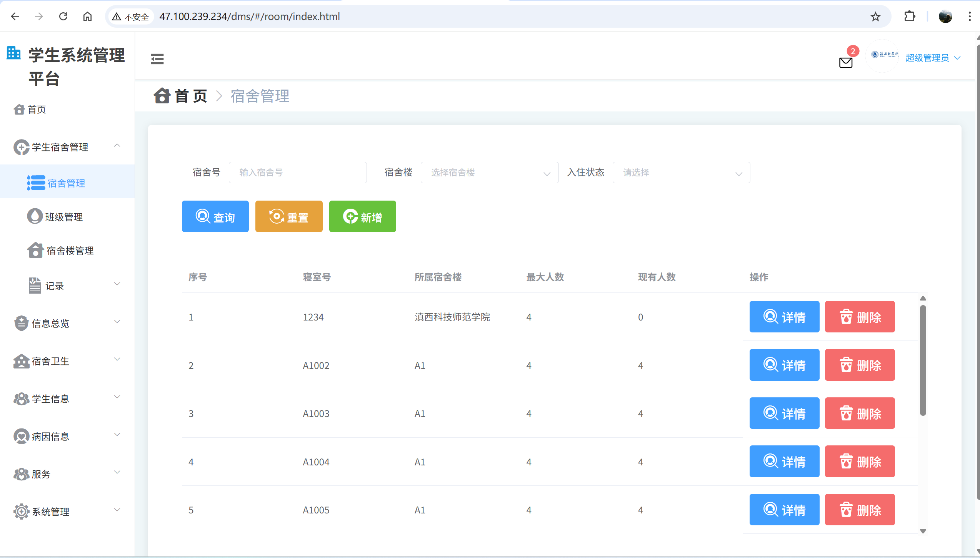Click the platform building logo icon
This screenshot has width=980, height=558.
click(14, 53)
